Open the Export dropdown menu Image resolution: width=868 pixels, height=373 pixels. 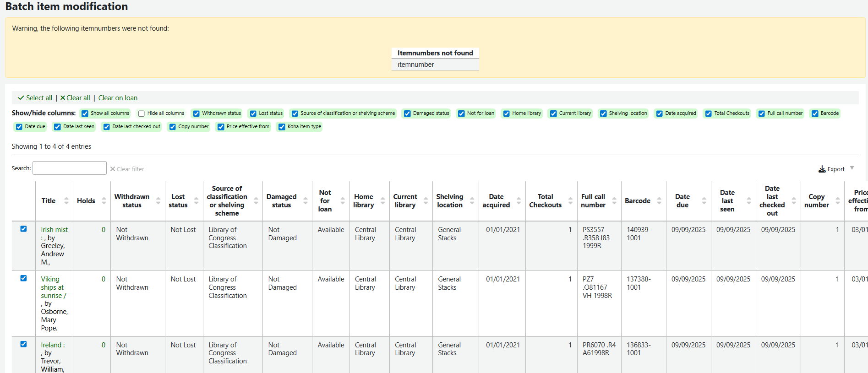pos(836,169)
